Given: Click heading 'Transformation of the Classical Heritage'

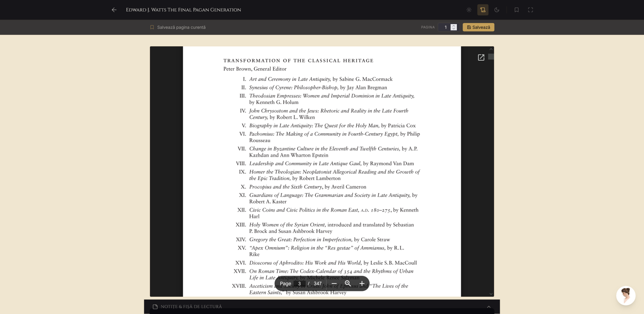Looking at the screenshot, I should [299, 61].
